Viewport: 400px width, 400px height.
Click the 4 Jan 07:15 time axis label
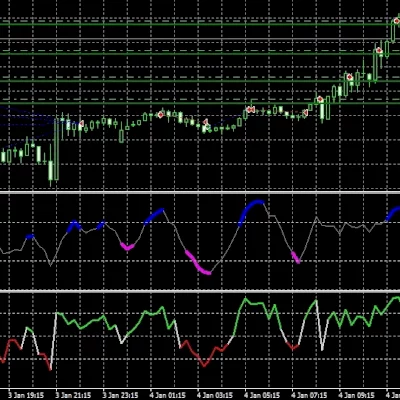[309, 395]
